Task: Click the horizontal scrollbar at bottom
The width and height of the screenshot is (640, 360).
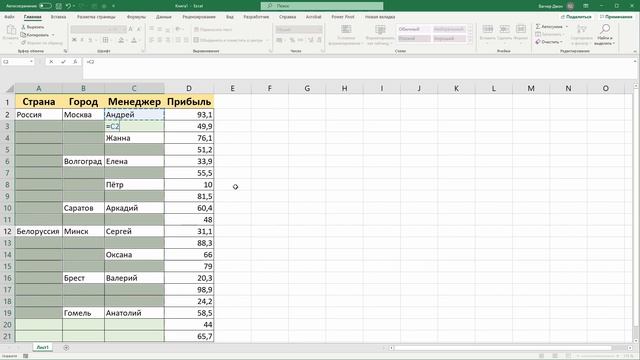Action: (x=504, y=348)
